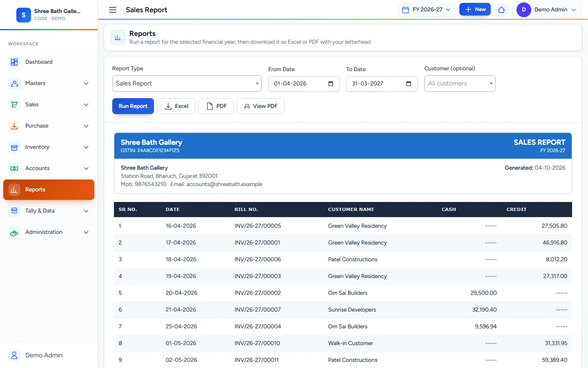Click the hamburger menu icon

tap(113, 10)
